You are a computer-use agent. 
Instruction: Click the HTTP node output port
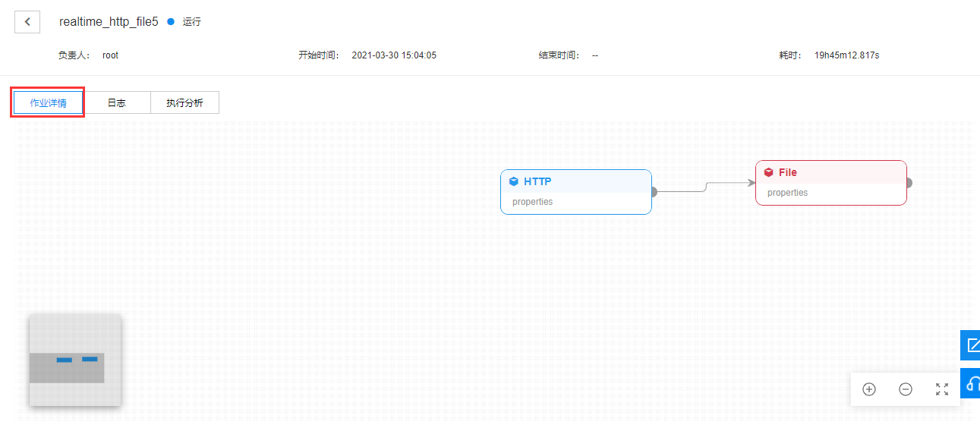[x=653, y=192]
